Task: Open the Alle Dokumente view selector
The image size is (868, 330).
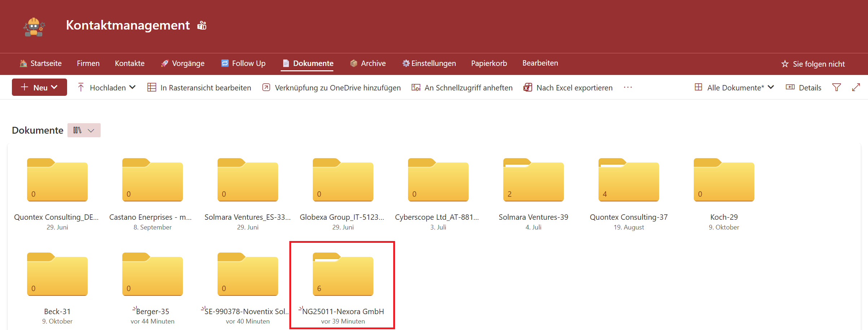Action: (734, 88)
